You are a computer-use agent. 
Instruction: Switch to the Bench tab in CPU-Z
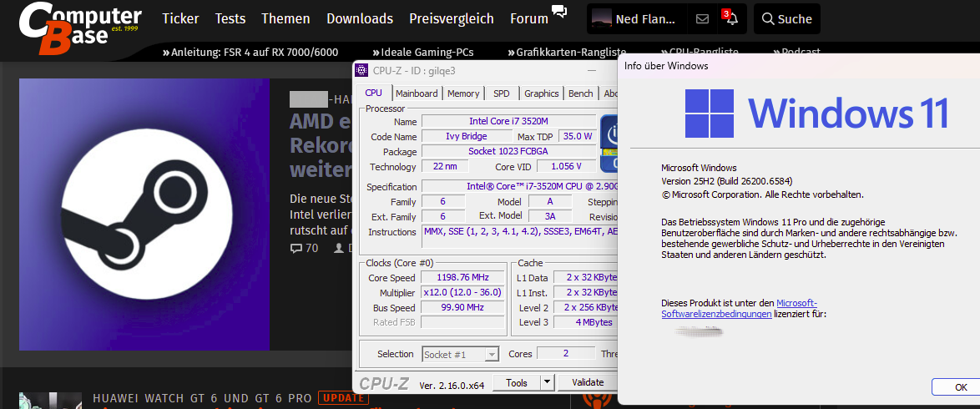pyautogui.click(x=581, y=93)
